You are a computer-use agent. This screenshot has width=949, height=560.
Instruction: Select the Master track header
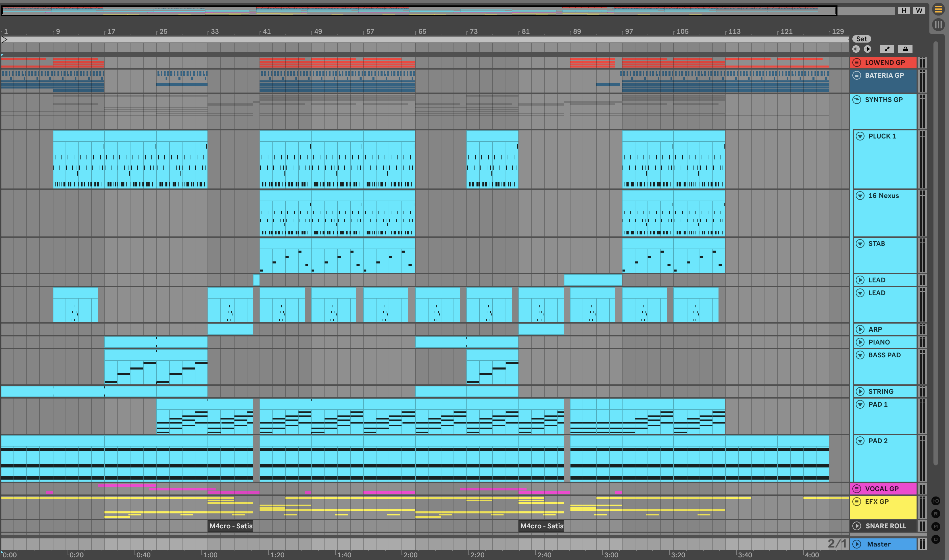[x=883, y=544]
